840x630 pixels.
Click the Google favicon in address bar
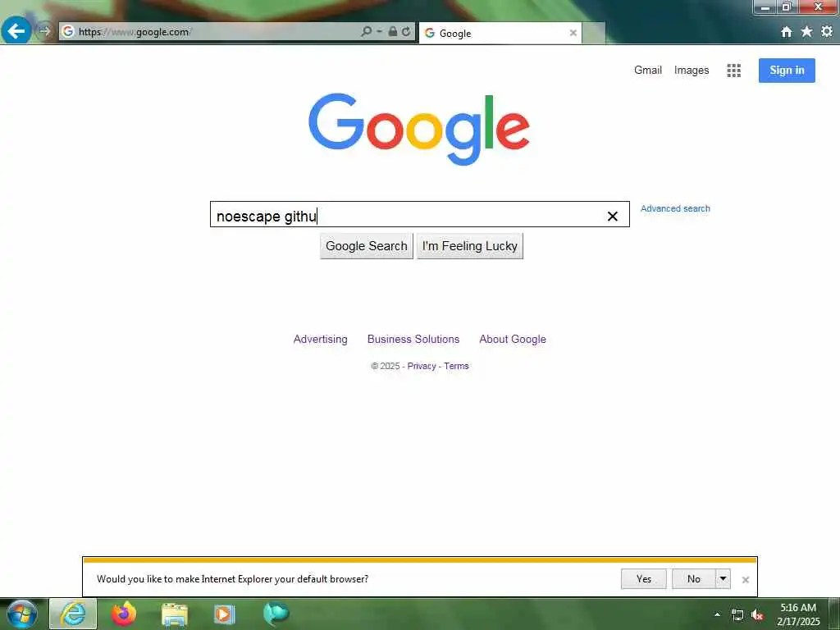click(68, 32)
